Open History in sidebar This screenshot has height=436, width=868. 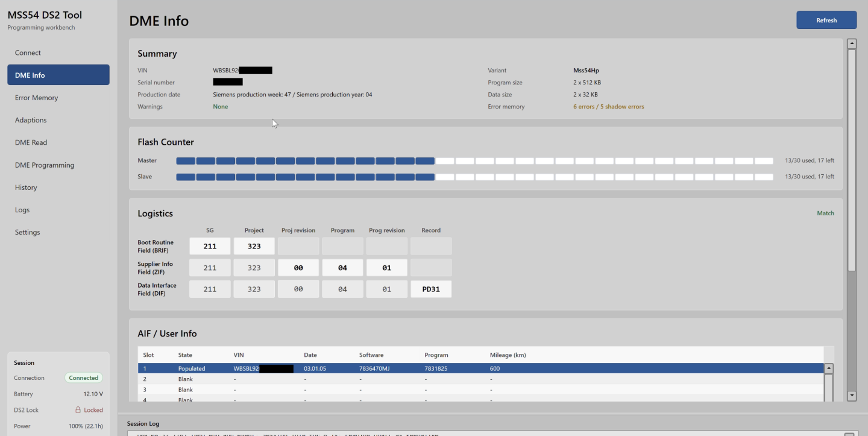tap(58, 188)
